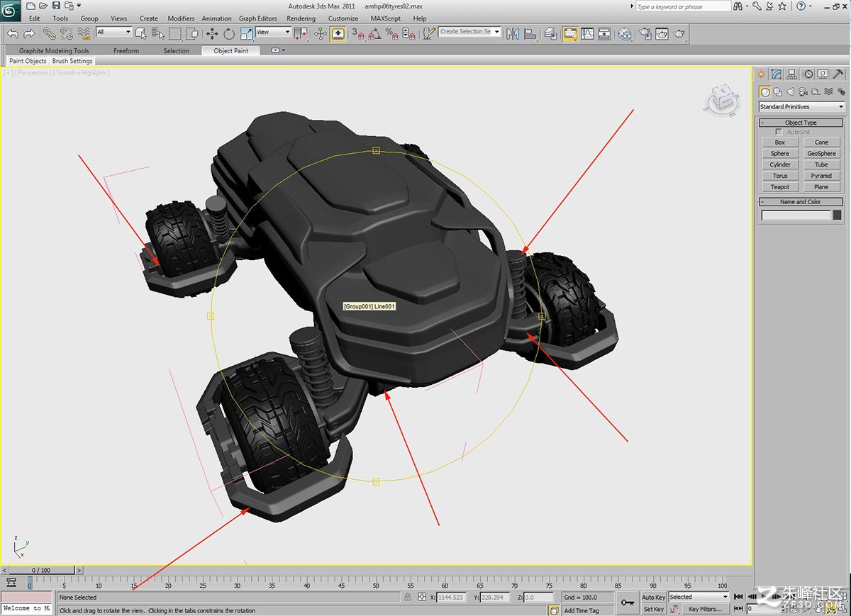Open the Layer Manager icon
Viewport: 851px width, 616px height.
point(550,33)
